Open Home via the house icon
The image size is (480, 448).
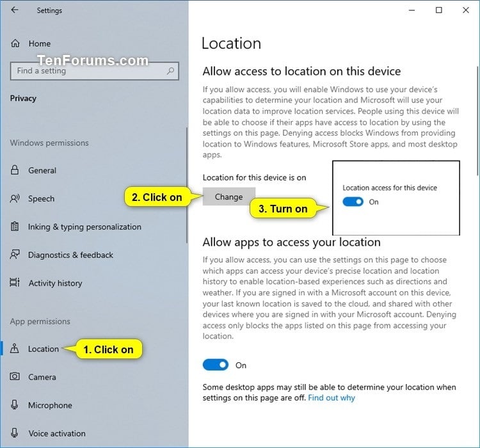(x=15, y=44)
